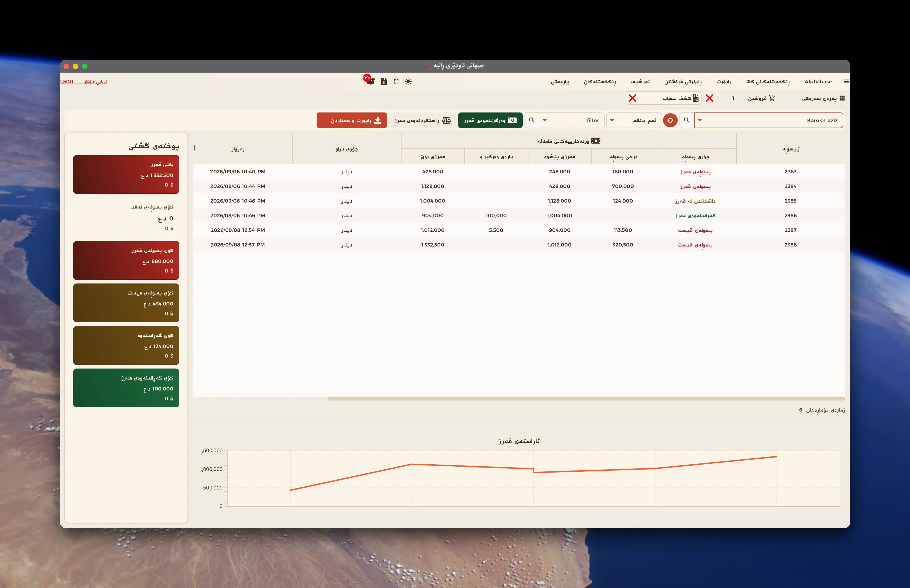Click the red circular refresh icon
The height and width of the screenshot is (588, 910).
point(670,120)
